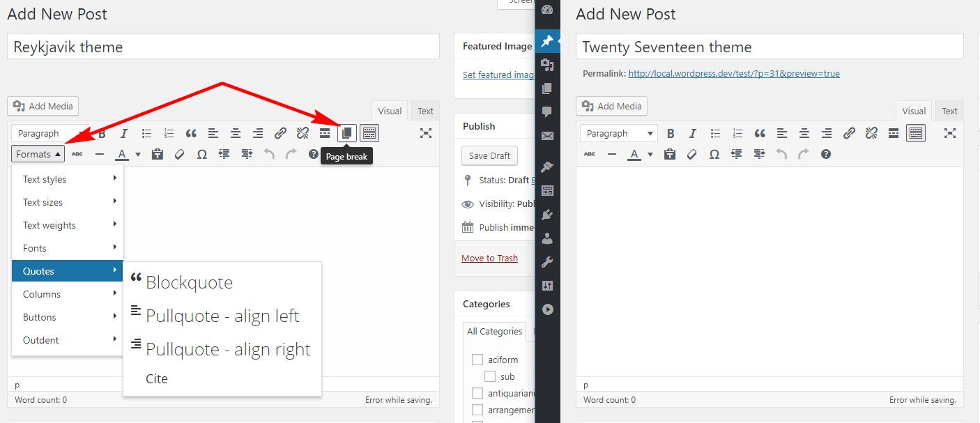This screenshot has height=423, width=980.
Task: Open the Set featured image link
Action: 498,75
